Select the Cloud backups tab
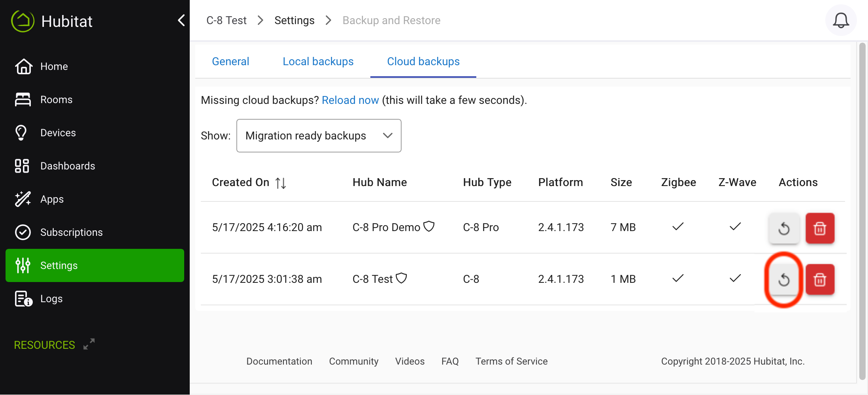Image resolution: width=868 pixels, height=395 pixels. click(x=423, y=62)
